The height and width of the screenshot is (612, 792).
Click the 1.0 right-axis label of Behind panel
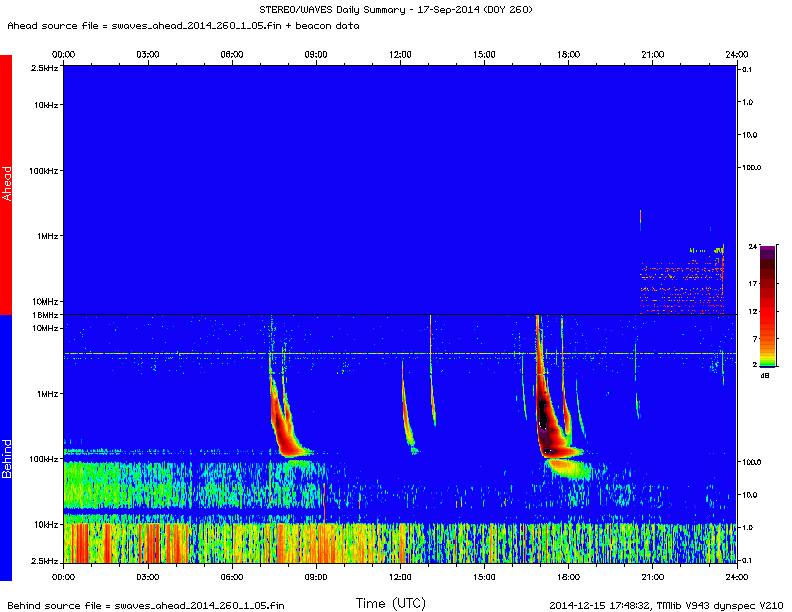(748, 527)
